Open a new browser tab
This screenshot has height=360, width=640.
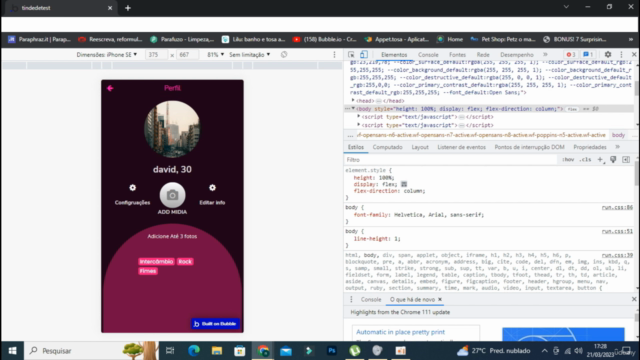[128, 8]
